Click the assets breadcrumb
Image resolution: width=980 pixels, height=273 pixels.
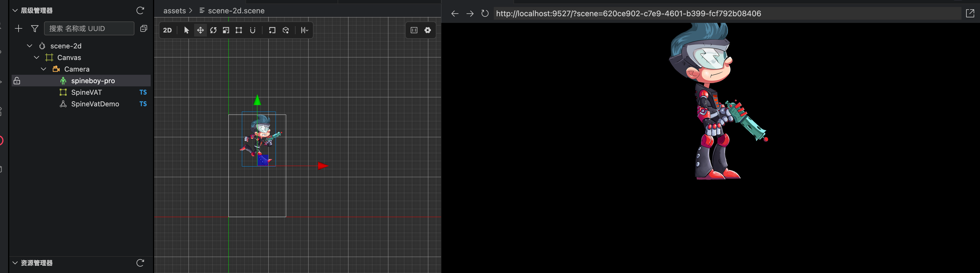[175, 11]
